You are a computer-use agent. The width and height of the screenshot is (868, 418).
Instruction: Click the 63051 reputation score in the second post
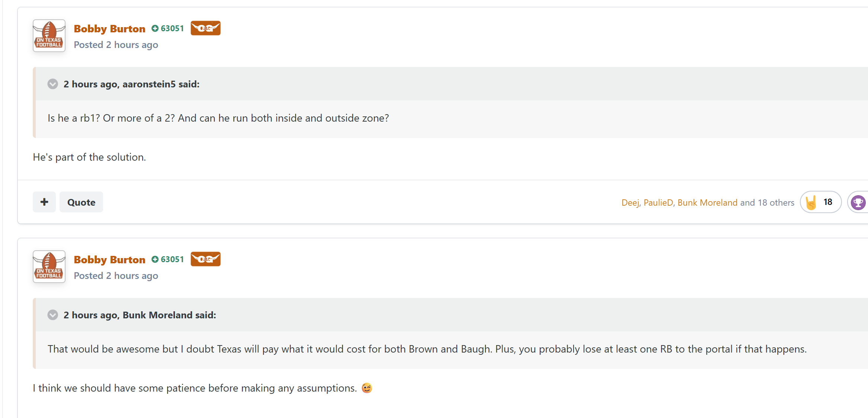(172, 260)
